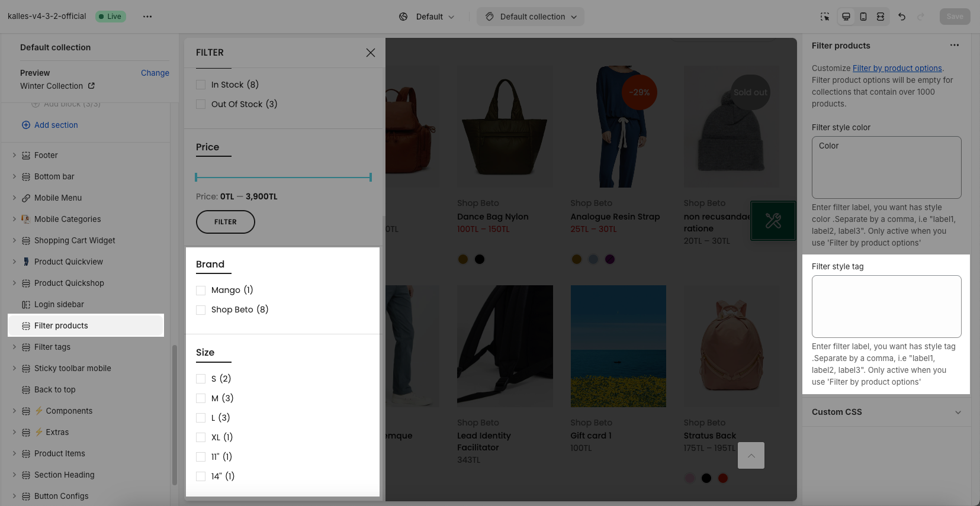Click the Filter style tag text field

pyautogui.click(x=886, y=307)
